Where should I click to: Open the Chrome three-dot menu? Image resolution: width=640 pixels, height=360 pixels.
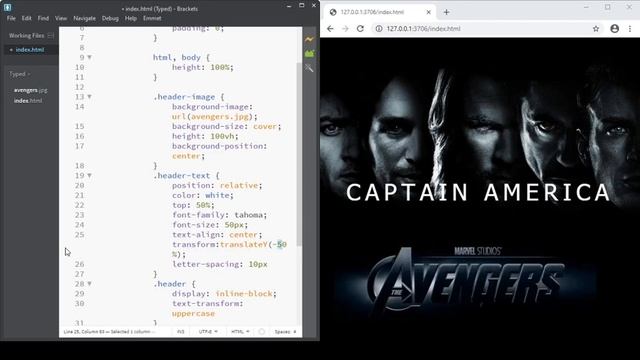630,29
